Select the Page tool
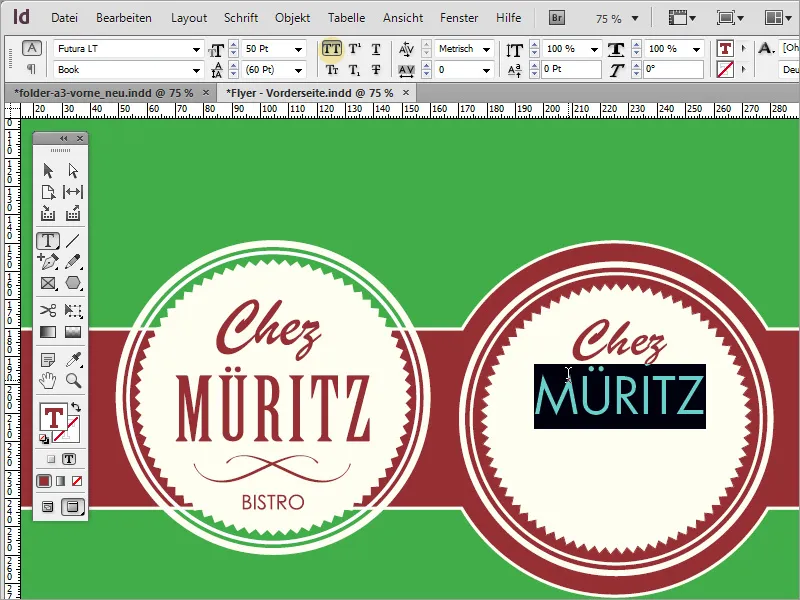The image size is (800, 600). click(x=48, y=192)
